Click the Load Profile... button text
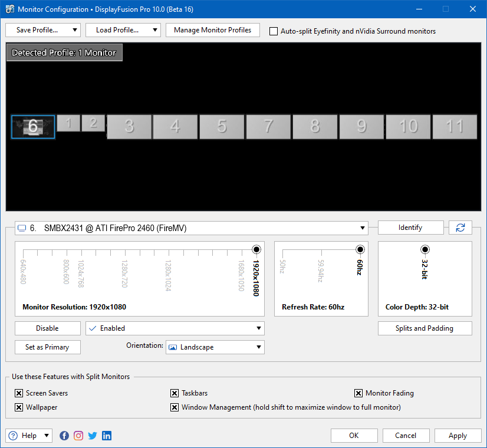The image size is (487, 448). [x=117, y=30]
